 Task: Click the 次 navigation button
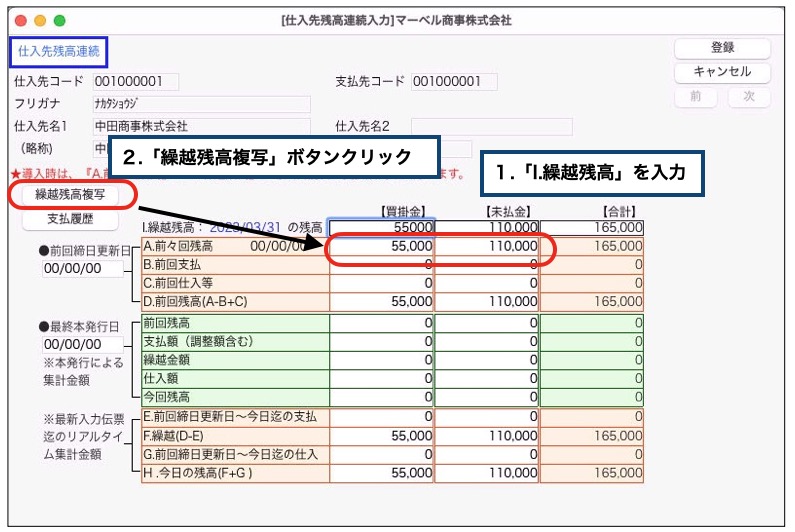click(x=749, y=96)
